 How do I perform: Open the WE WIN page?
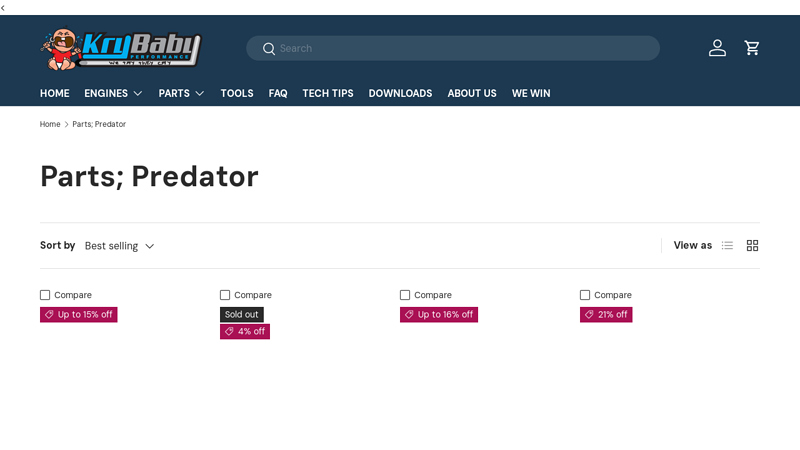531,93
